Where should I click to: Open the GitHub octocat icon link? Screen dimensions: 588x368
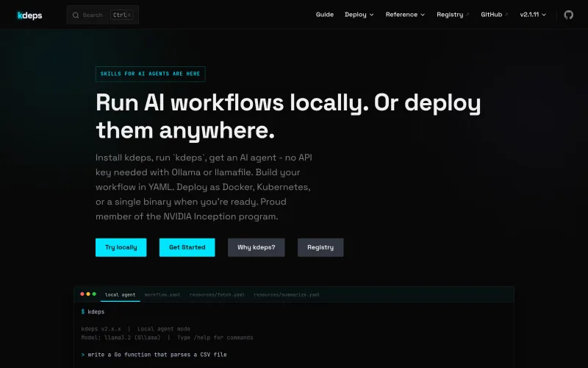(x=568, y=15)
